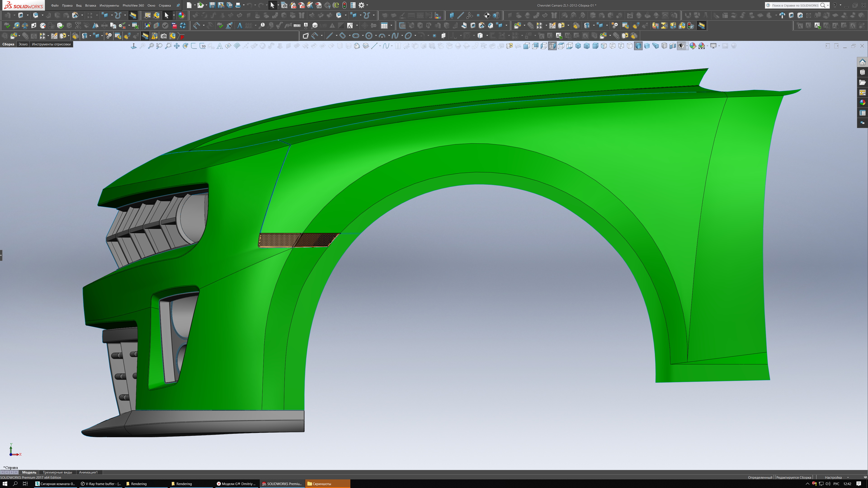This screenshot has width=868, height=488.
Task: Click the SOLIDWORKS help search field
Action: click(x=795, y=5)
